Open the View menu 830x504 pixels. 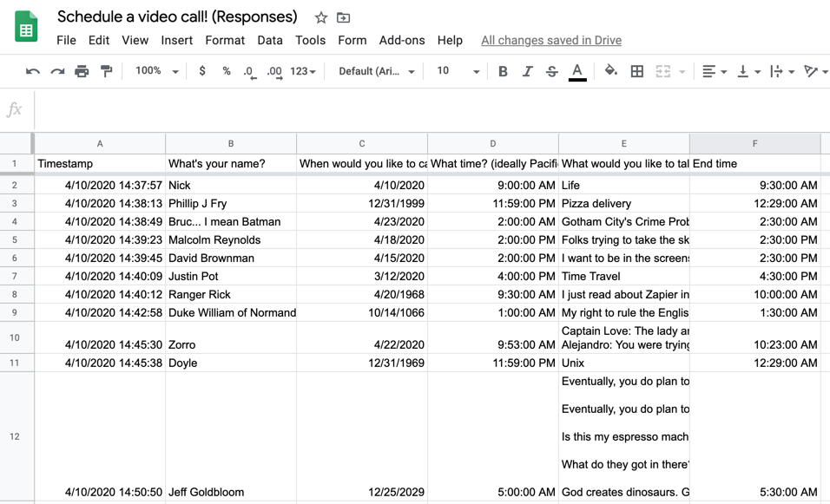(x=135, y=40)
